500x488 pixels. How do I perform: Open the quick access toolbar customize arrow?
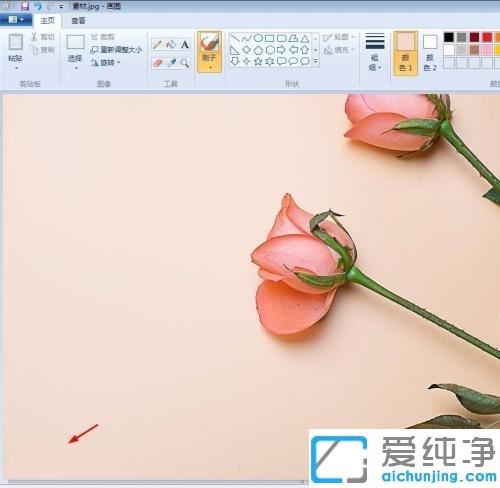click(x=61, y=7)
